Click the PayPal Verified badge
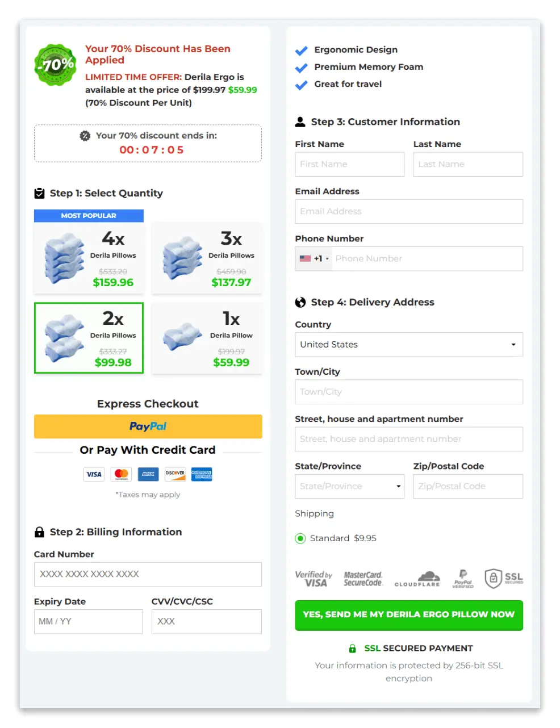Viewport: 560px width, 728px height. tap(463, 578)
